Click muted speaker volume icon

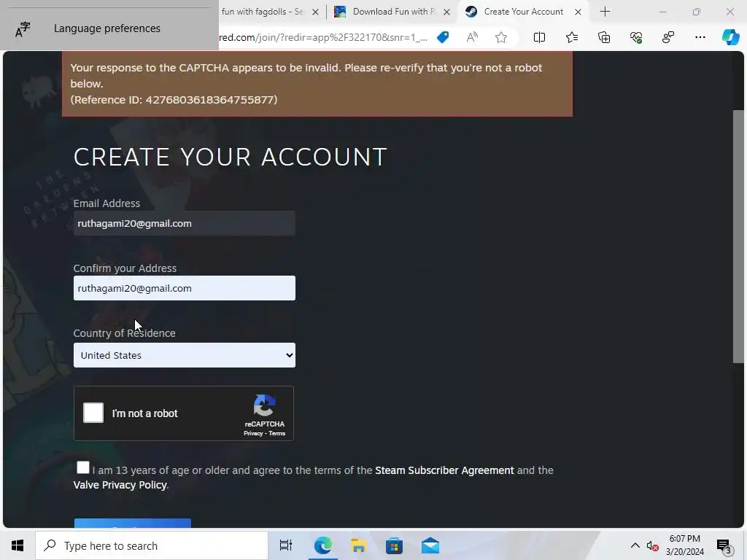click(652, 546)
